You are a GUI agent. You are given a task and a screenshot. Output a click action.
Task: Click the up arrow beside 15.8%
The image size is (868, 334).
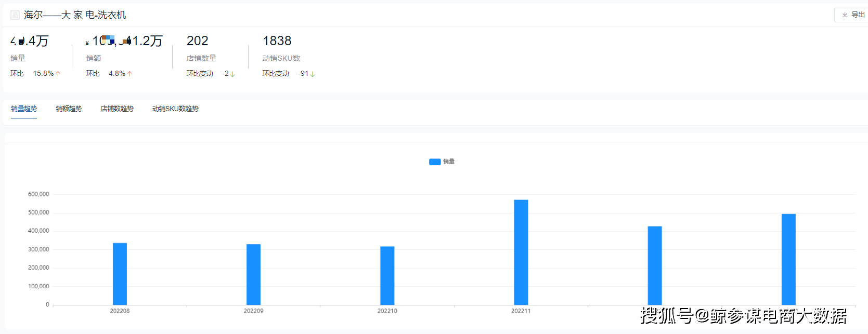[58, 74]
